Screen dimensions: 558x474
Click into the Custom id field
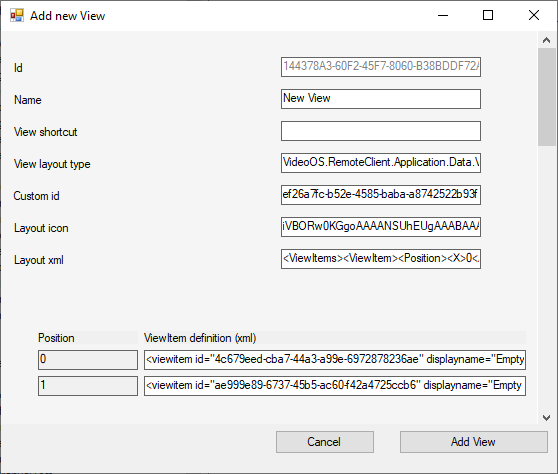click(381, 195)
